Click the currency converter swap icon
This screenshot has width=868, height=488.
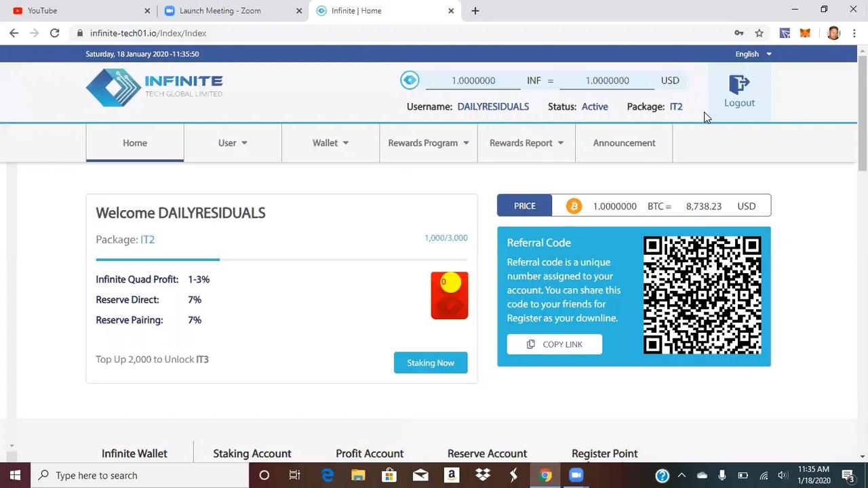pyautogui.click(x=410, y=80)
